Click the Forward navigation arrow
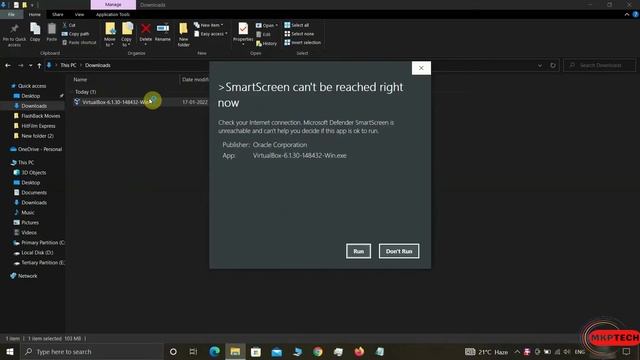640x360 pixels. (20, 65)
